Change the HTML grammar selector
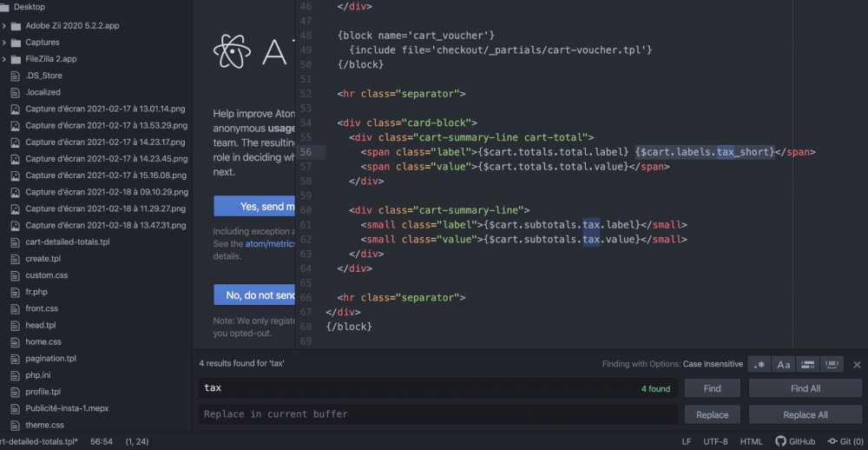 [751, 441]
